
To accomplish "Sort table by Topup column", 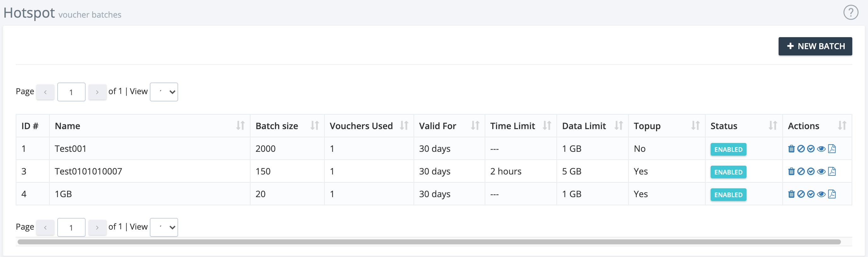I will (695, 126).
